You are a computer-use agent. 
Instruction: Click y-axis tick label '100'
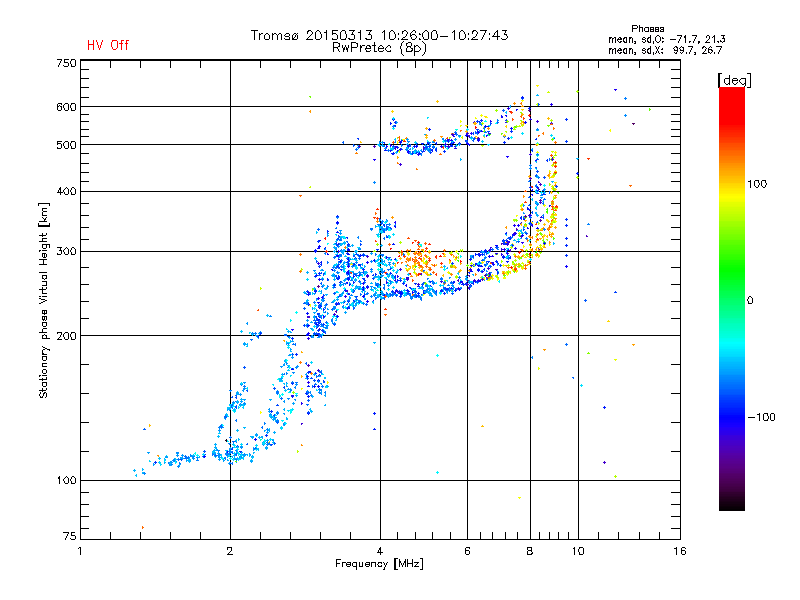tap(66, 480)
